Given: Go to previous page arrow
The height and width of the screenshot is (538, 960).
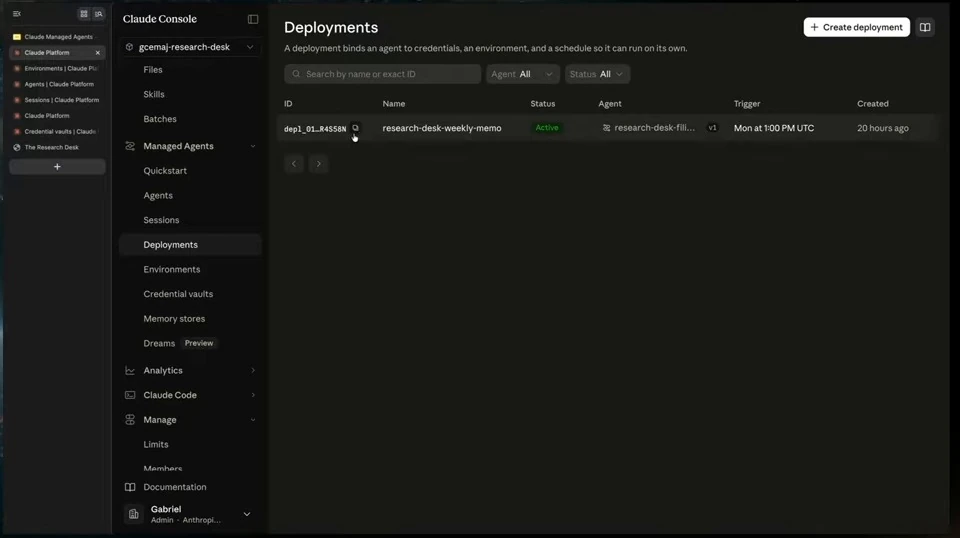Looking at the screenshot, I should tap(294, 163).
